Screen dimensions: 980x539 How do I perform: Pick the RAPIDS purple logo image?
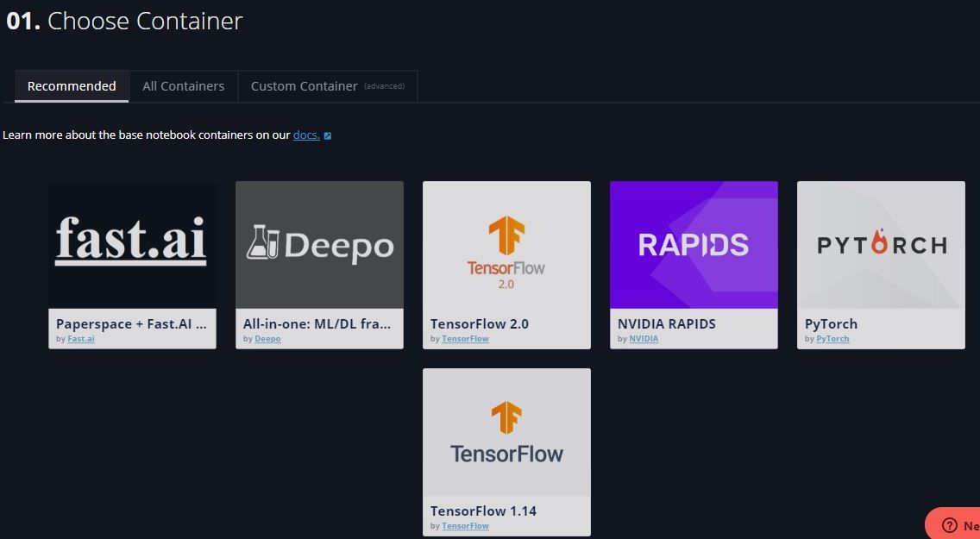[x=694, y=245]
